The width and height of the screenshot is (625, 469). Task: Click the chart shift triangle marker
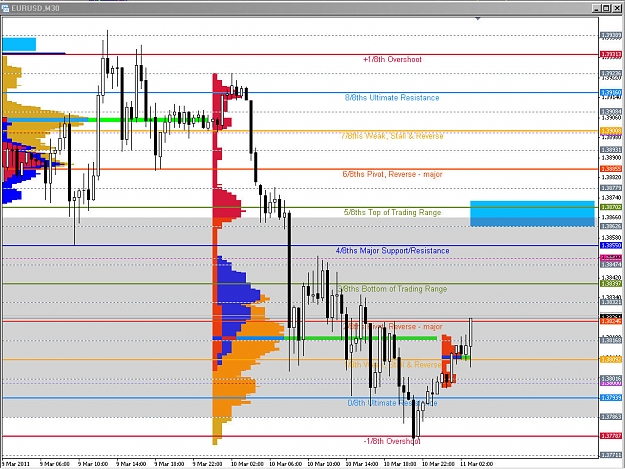click(478, 19)
